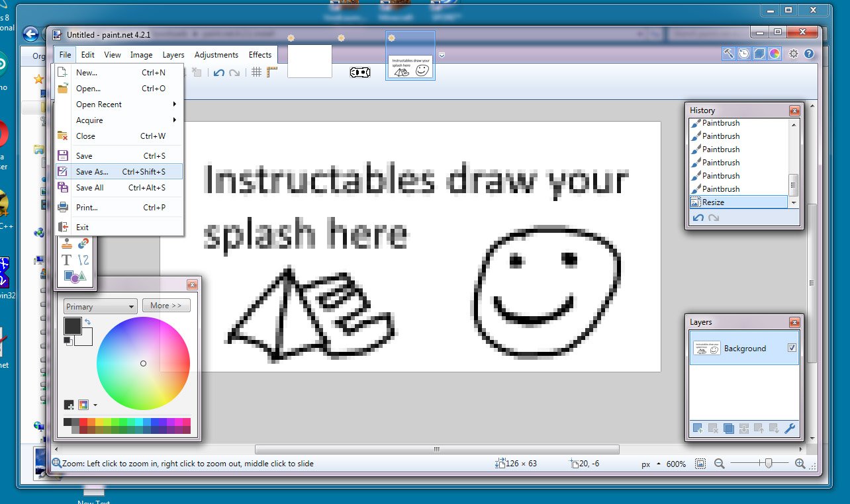This screenshot has width=850, height=504.
Task: Open the View menu
Action: click(x=113, y=55)
